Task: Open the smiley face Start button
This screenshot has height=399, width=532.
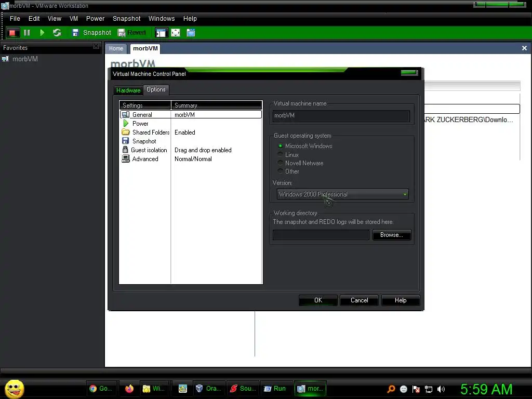Action: (14, 389)
